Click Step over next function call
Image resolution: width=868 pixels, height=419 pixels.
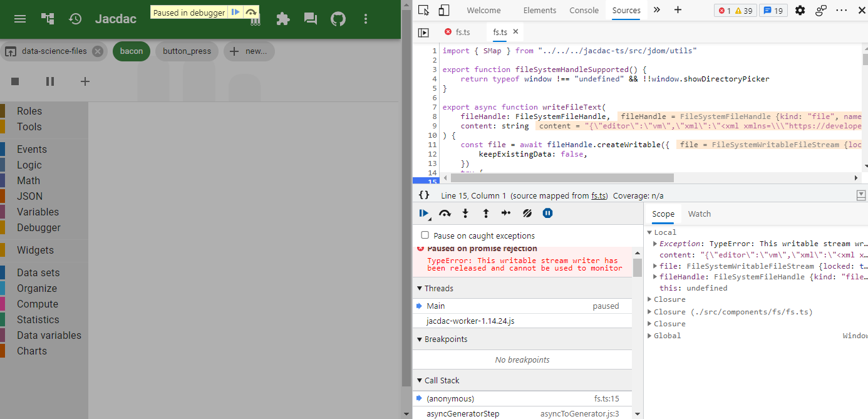click(444, 213)
